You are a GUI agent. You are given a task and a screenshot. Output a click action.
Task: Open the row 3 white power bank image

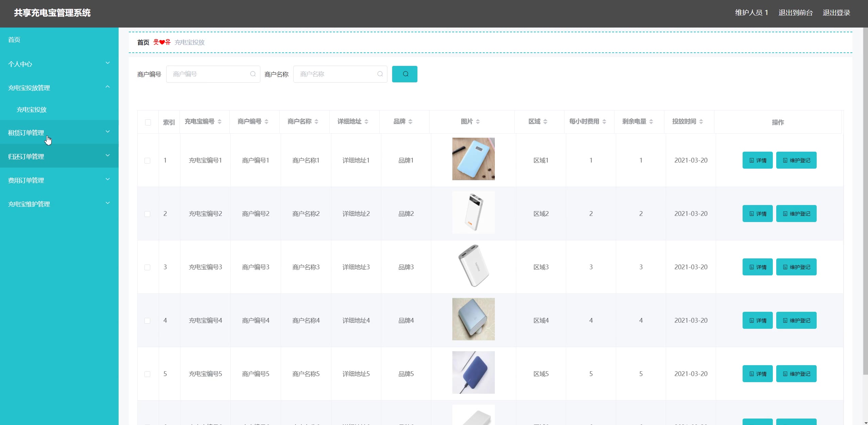(x=473, y=266)
